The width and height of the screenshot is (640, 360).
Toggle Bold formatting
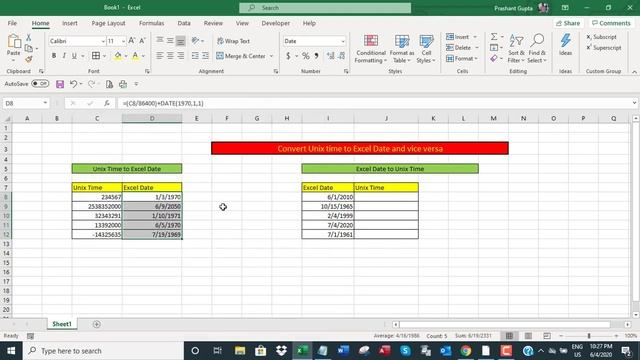54,56
